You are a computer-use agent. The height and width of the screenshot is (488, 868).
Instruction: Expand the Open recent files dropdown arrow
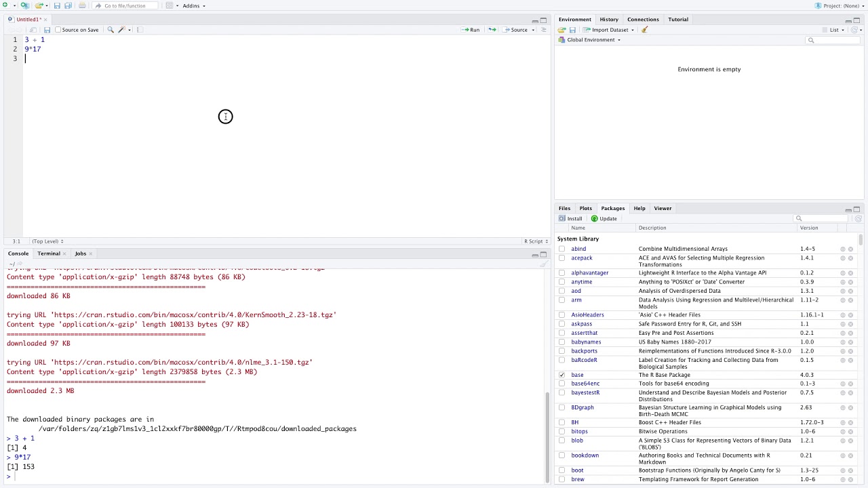[47, 5]
